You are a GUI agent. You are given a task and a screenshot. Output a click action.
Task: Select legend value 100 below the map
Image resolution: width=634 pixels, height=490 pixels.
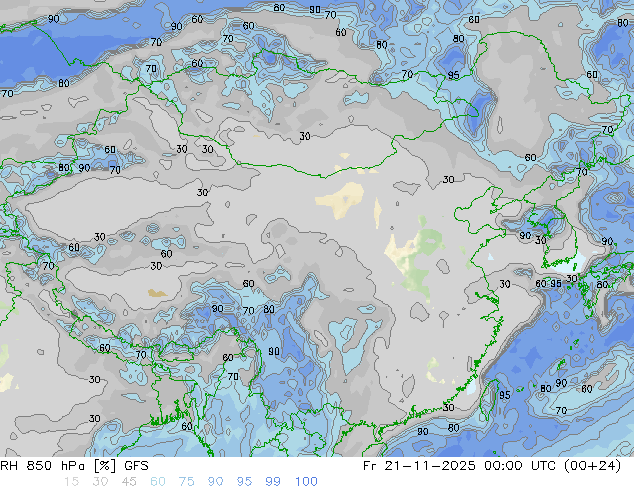click(x=306, y=482)
